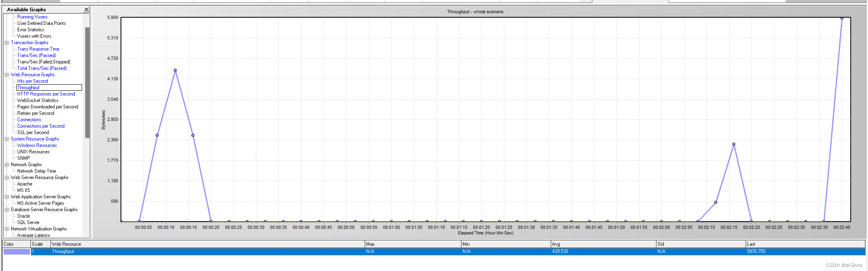The height and width of the screenshot is (271, 868).
Task: Select Network Delay Time graph
Action: [x=37, y=171]
